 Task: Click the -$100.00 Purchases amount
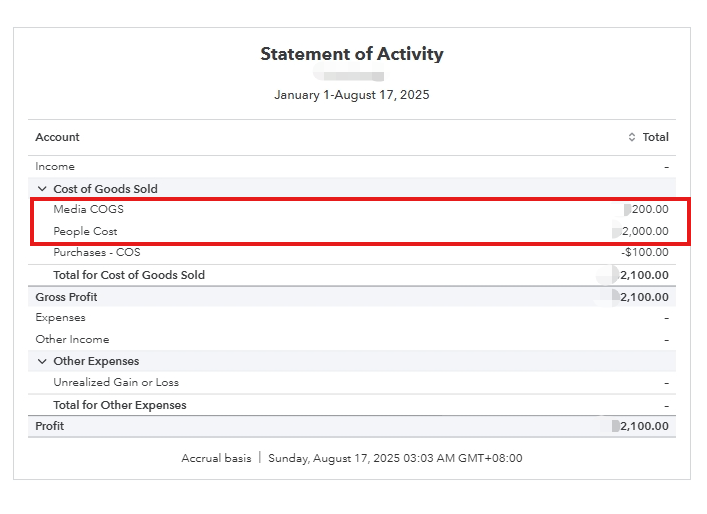pyautogui.click(x=645, y=252)
